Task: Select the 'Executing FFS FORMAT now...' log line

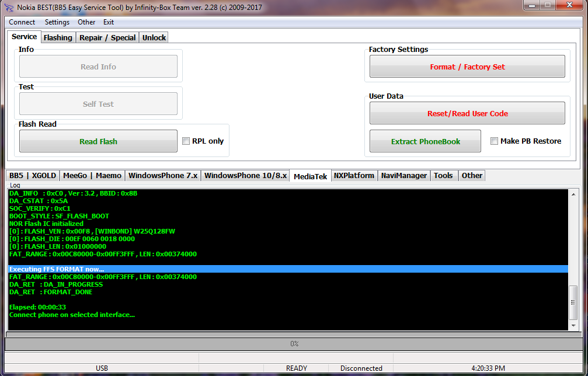Action: click(x=288, y=269)
